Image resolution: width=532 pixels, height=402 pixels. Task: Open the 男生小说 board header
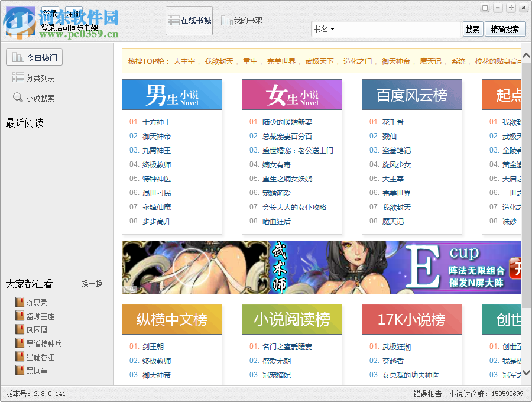pos(171,95)
